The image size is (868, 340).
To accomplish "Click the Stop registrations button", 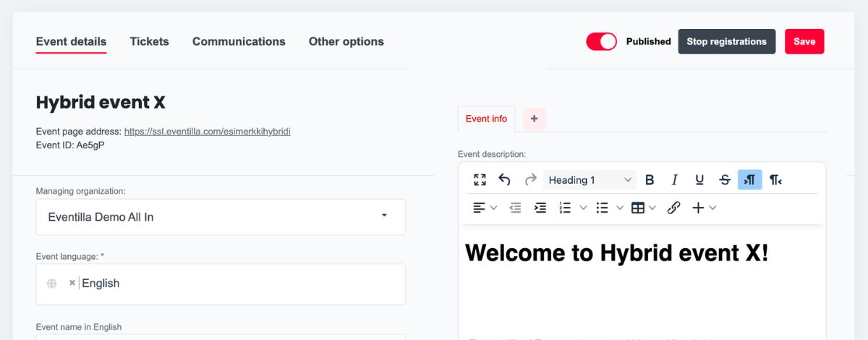I will (x=726, y=41).
